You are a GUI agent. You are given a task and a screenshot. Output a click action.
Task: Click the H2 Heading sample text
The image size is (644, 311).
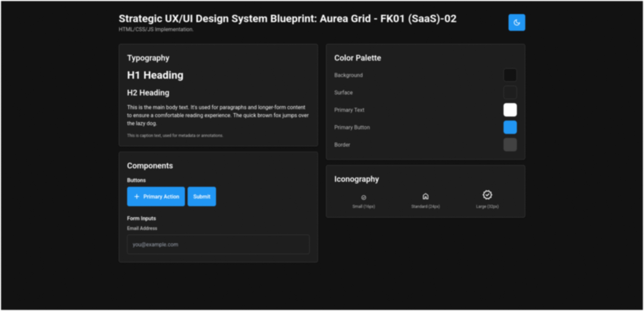pos(148,93)
